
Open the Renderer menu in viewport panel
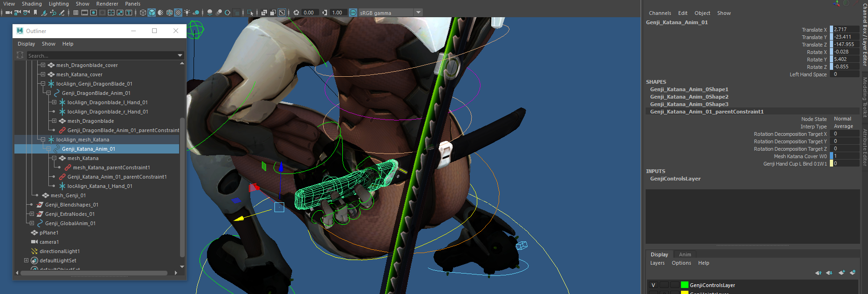coord(107,4)
